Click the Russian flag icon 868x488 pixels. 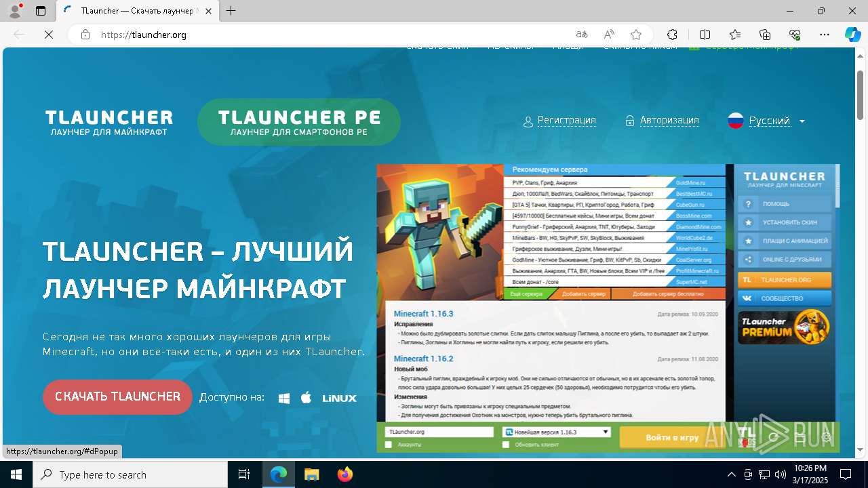pos(736,121)
